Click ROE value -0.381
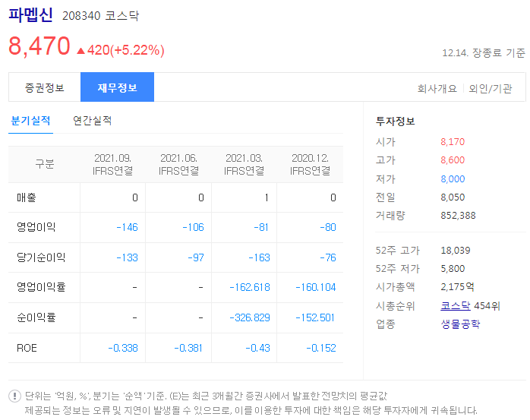Image resolution: width=530 pixels, height=420 pixels. click(x=188, y=348)
